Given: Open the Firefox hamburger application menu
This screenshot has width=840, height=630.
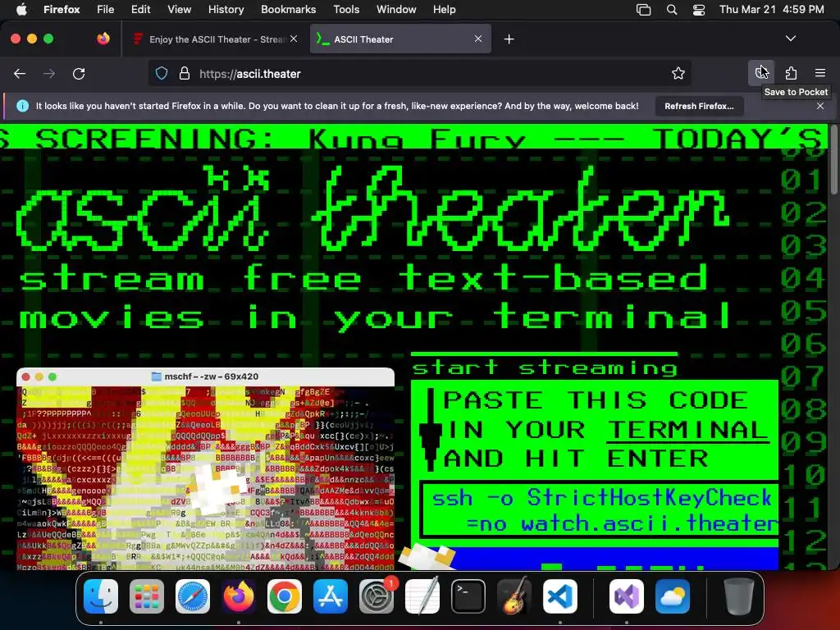Looking at the screenshot, I should point(820,73).
